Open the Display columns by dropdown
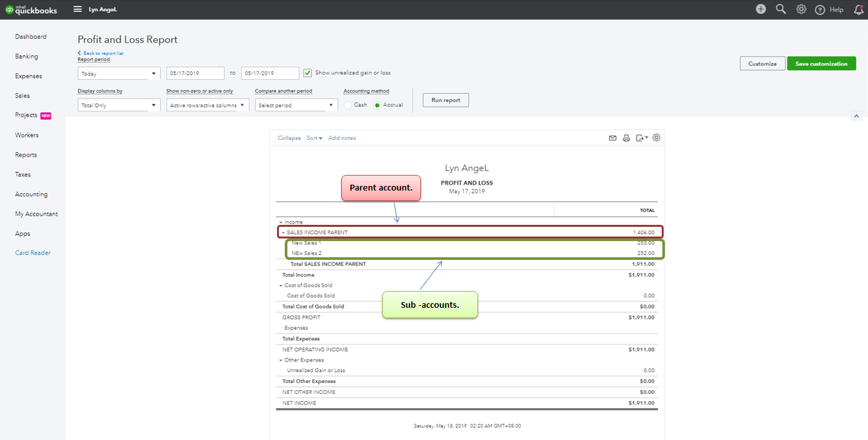Image resolution: width=868 pixels, height=440 pixels. (x=119, y=105)
